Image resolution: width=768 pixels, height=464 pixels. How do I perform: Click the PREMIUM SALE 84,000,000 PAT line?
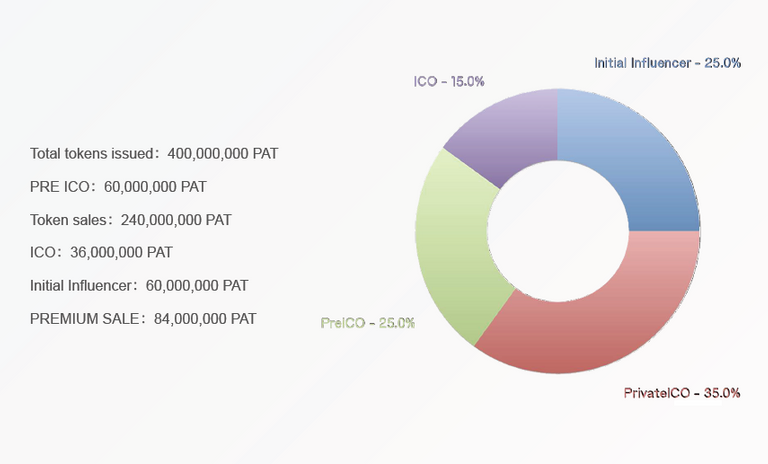(143, 319)
